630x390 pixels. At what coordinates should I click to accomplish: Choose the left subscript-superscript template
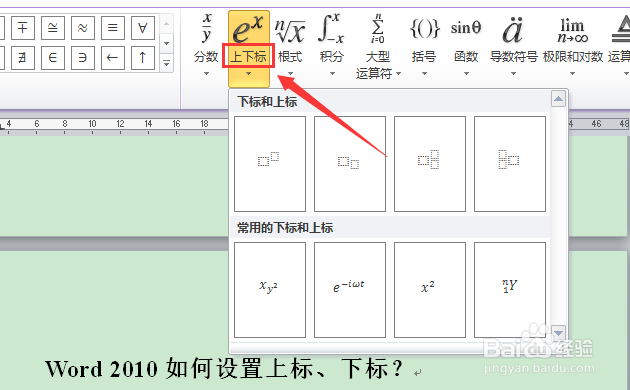click(510, 164)
